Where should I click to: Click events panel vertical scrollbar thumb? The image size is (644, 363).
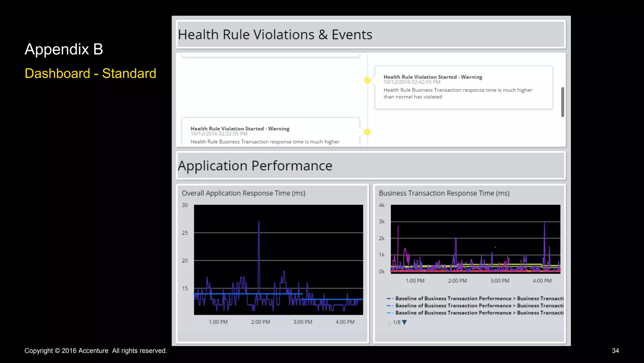pyautogui.click(x=562, y=102)
